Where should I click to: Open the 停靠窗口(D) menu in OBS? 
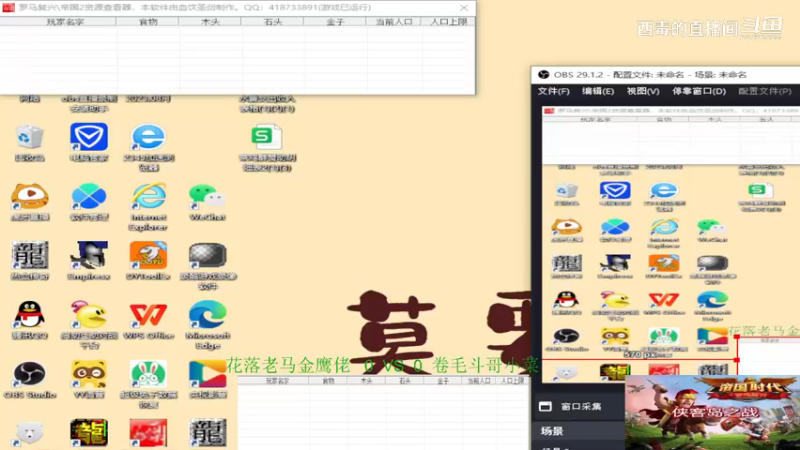pos(698,91)
